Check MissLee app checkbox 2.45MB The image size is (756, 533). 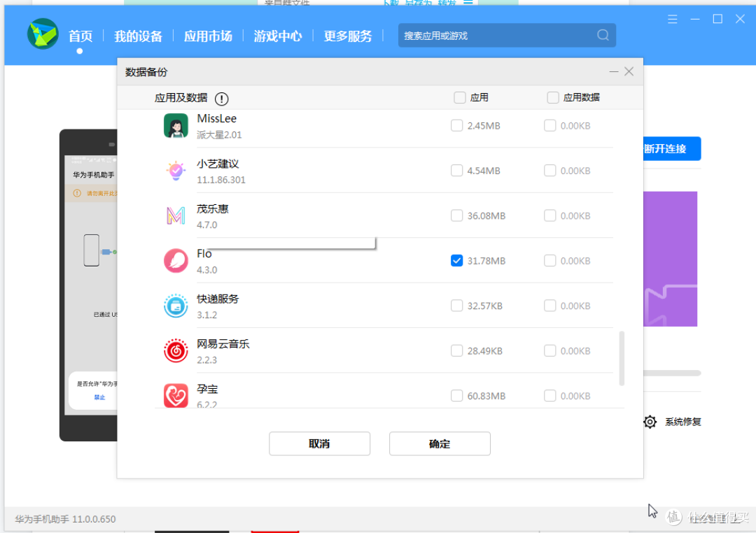456,126
